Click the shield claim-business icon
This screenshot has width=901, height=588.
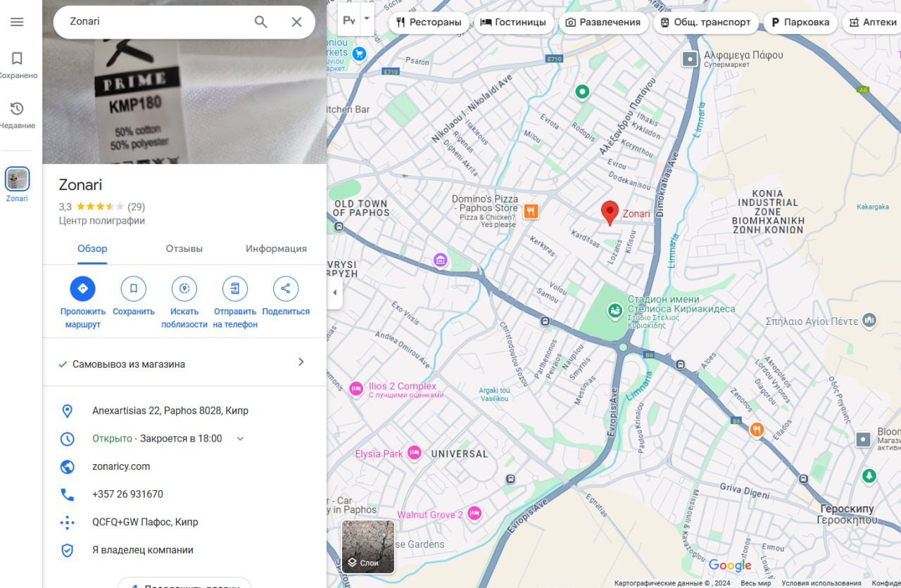(68, 550)
